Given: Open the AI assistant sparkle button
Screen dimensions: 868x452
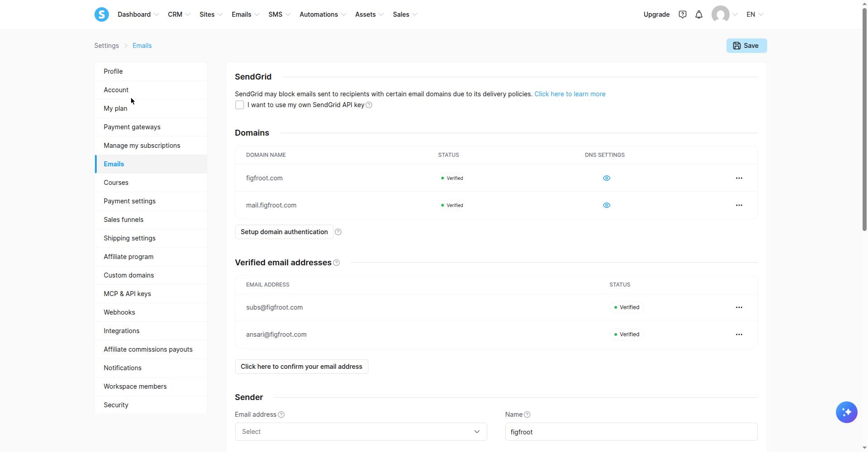Looking at the screenshot, I should (847, 412).
